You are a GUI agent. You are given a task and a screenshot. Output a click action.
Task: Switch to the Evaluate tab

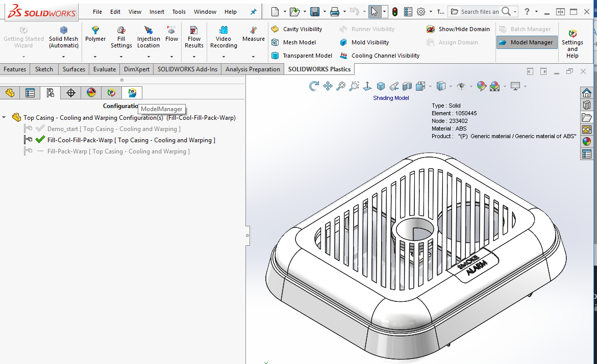(104, 69)
